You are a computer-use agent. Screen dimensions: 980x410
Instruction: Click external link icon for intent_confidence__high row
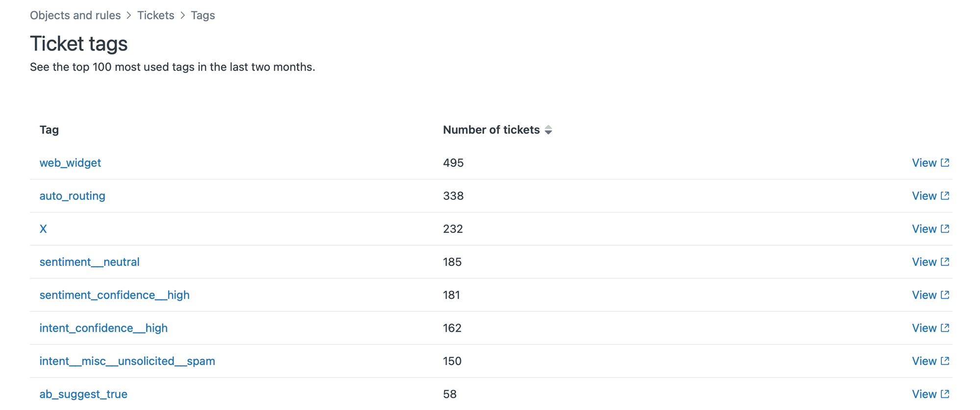pyautogui.click(x=945, y=328)
